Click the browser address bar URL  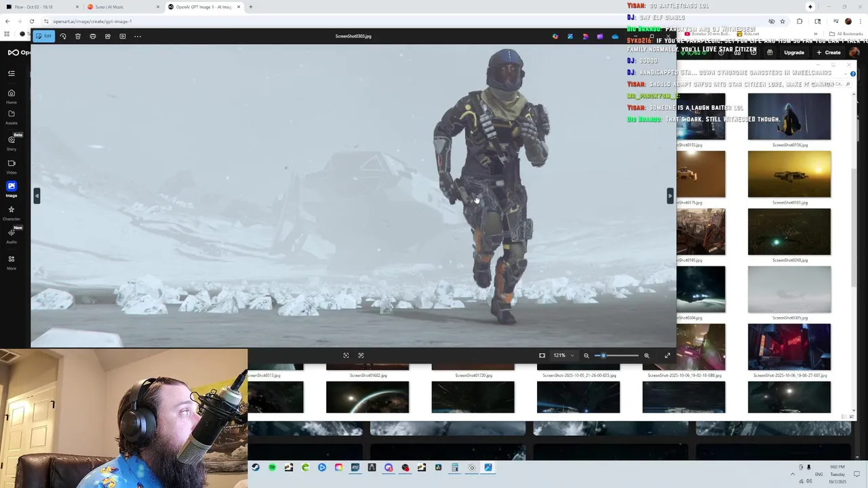pos(92,21)
